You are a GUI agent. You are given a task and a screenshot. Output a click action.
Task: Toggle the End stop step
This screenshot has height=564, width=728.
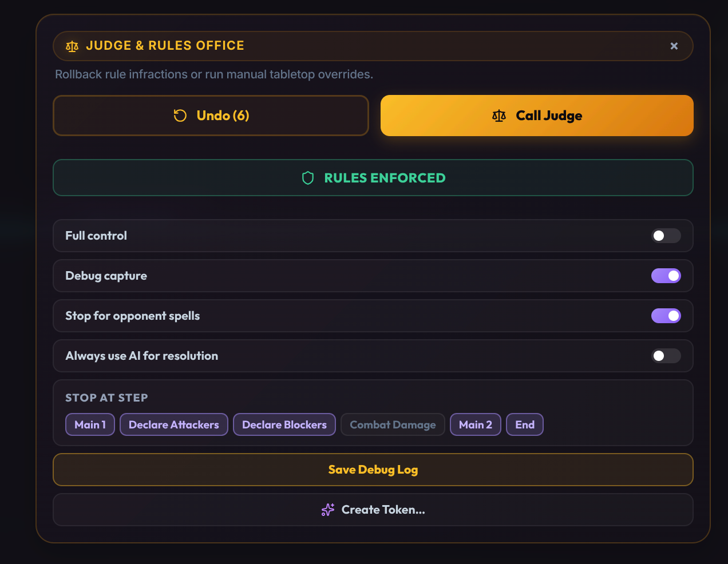[x=525, y=424]
